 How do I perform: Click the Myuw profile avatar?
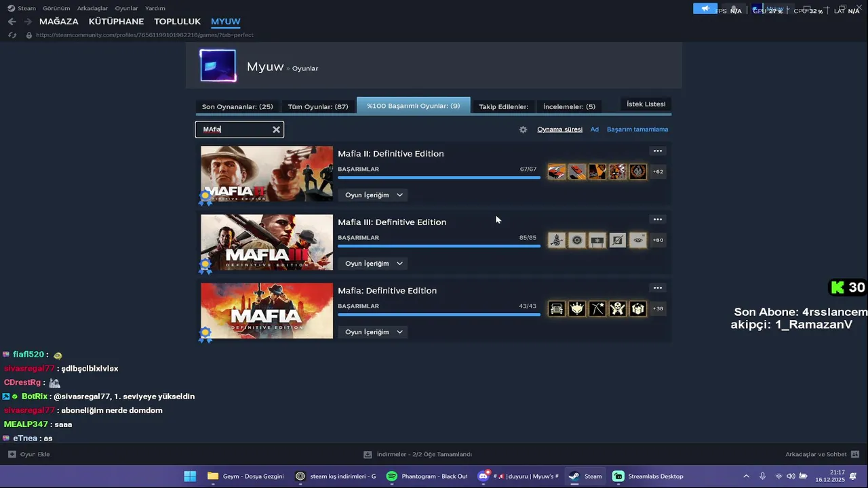point(218,66)
